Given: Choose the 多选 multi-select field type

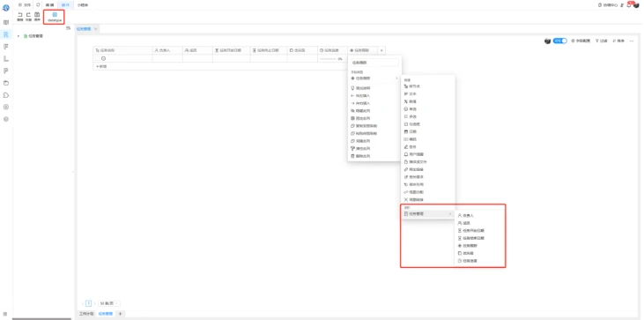Looking at the screenshot, I should point(410,116).
